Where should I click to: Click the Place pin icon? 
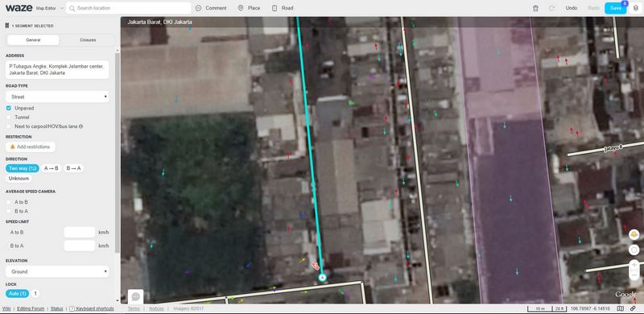coord(241,8)
